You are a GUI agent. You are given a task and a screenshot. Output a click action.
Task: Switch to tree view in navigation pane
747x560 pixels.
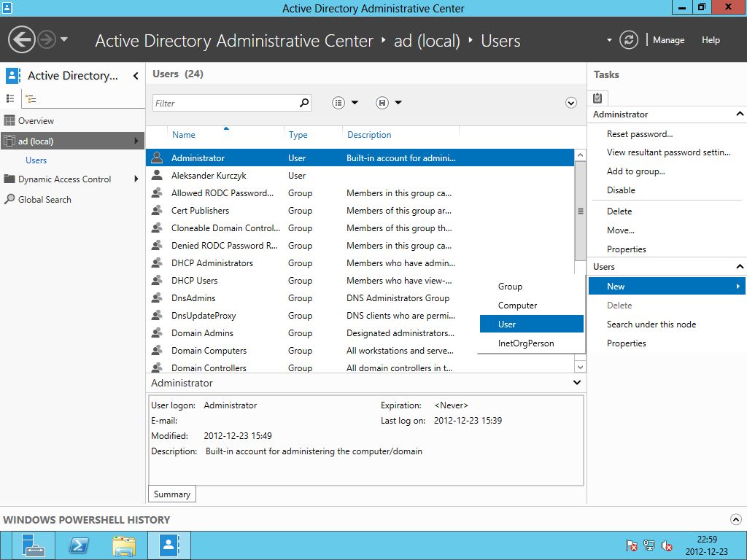pos(31,99)
